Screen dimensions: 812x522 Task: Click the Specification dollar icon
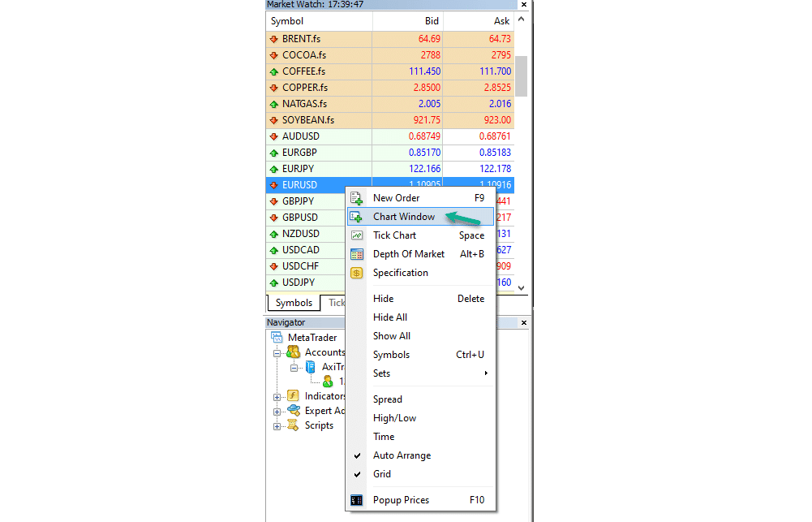pyautogui.click(x=356, y=273)
